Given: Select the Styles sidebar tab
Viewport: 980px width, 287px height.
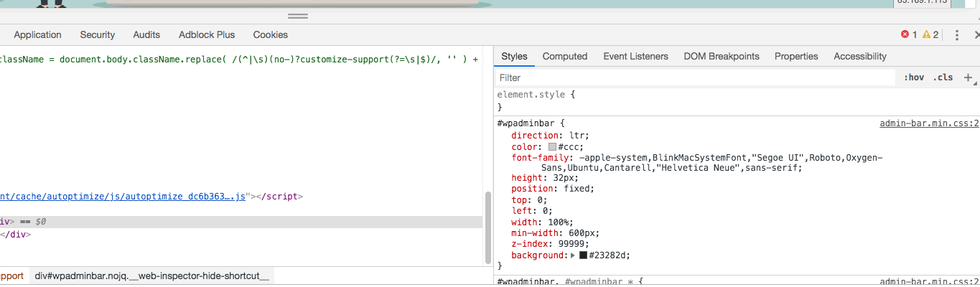Looking at the screenshot, I should [x=514, y=56].
